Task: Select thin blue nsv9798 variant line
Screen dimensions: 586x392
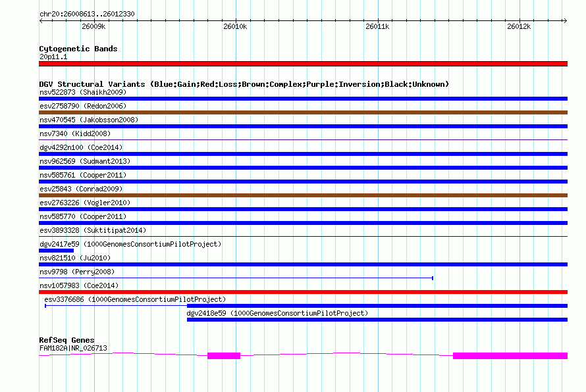Action: pyautogui.click(x=236, y=278)
